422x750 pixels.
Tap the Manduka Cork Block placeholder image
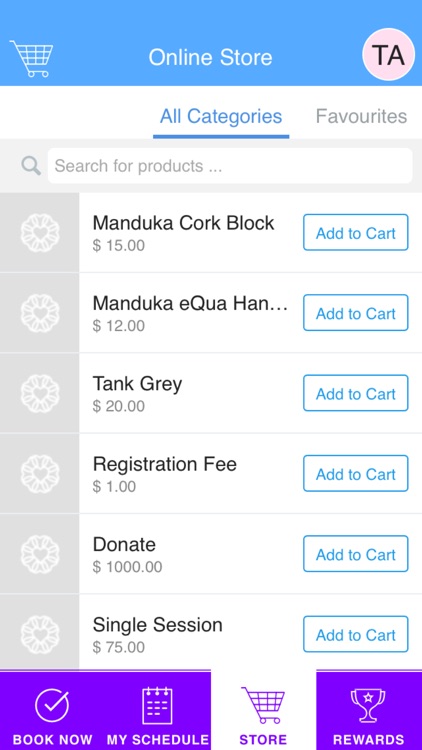pyautogui.click(x=40, y=232)
